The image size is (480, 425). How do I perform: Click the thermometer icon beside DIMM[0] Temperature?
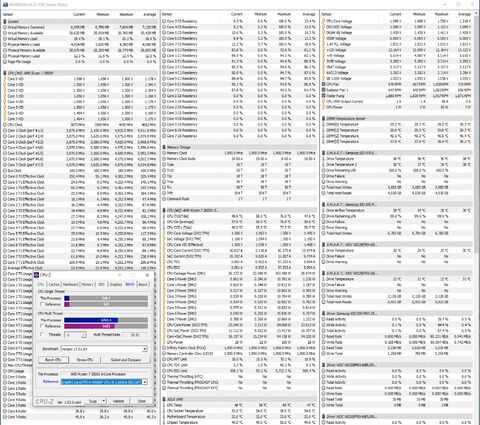coord(324,124)
